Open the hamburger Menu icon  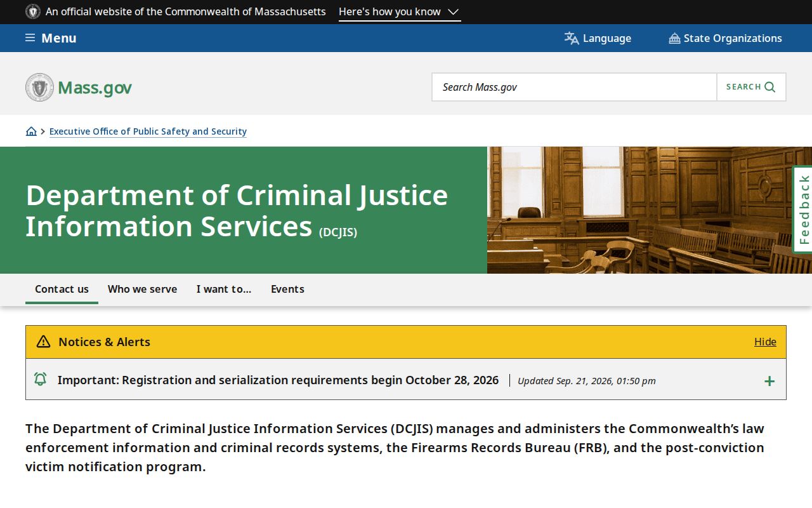[x=30, y=38]
